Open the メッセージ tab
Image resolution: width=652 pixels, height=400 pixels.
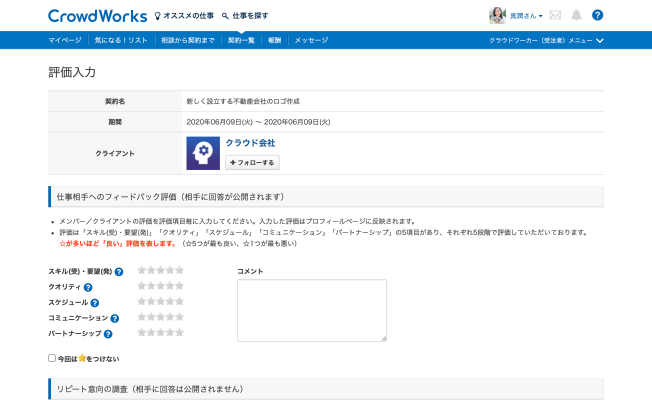311,40
